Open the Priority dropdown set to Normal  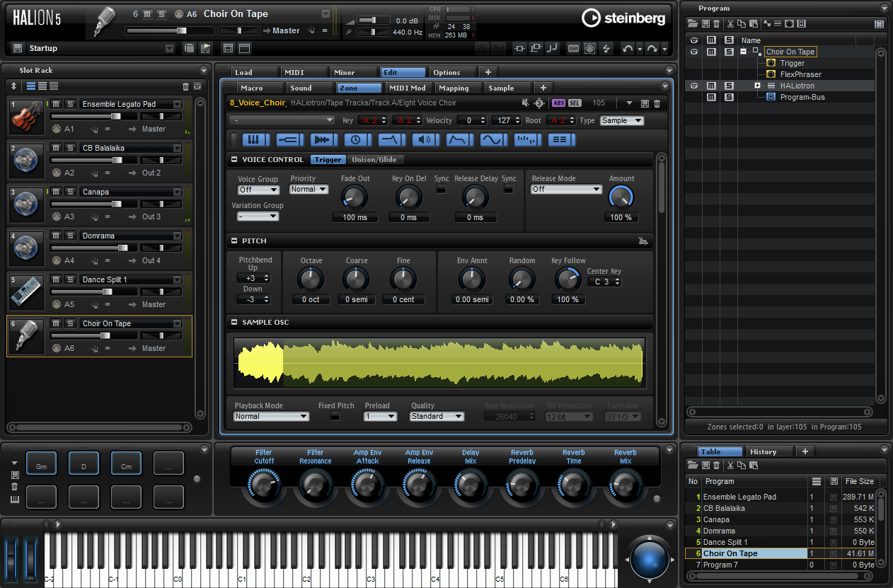309,190
